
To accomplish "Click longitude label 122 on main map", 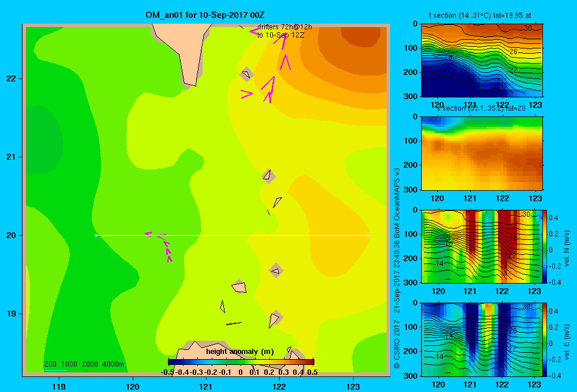I will pos(279,386).
